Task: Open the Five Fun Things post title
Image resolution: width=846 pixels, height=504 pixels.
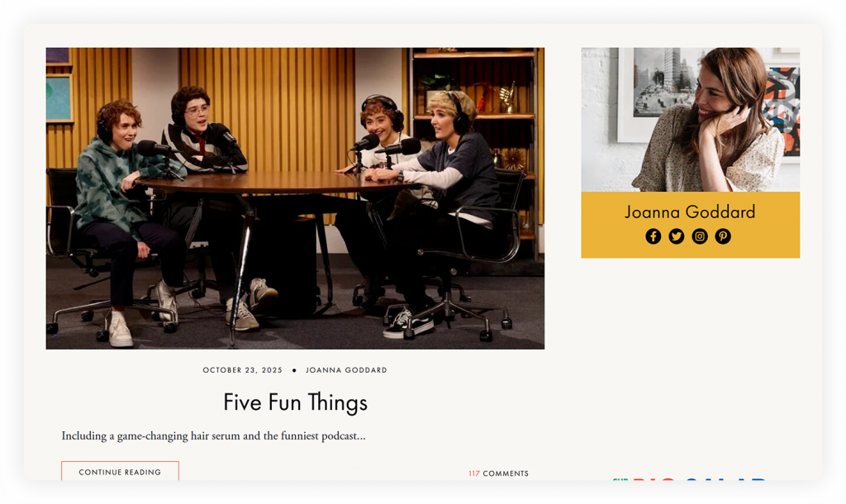Action: point(295,402)
